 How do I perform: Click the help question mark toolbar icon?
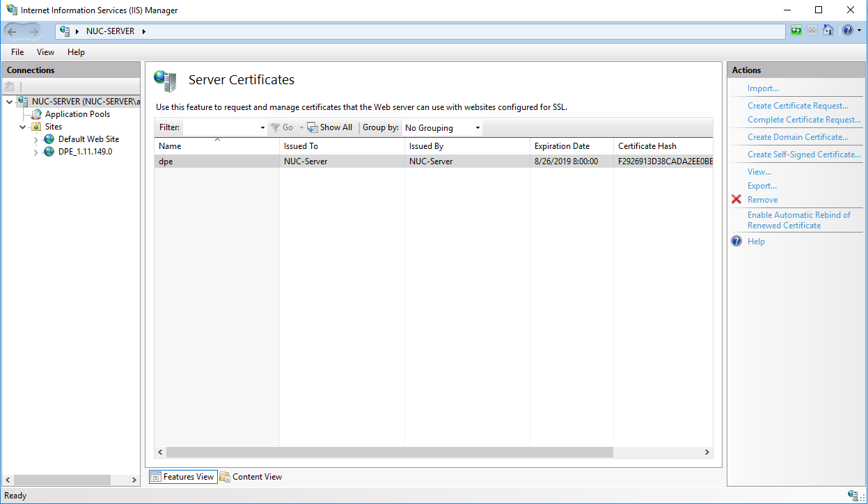[x=847, y=31]
